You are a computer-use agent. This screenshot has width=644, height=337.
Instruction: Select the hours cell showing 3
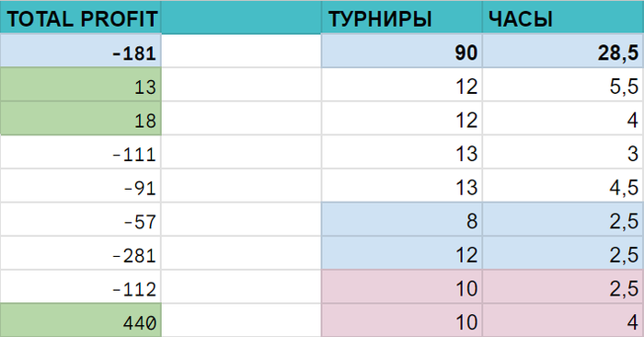pyautogui.click(x=563, y=152)
